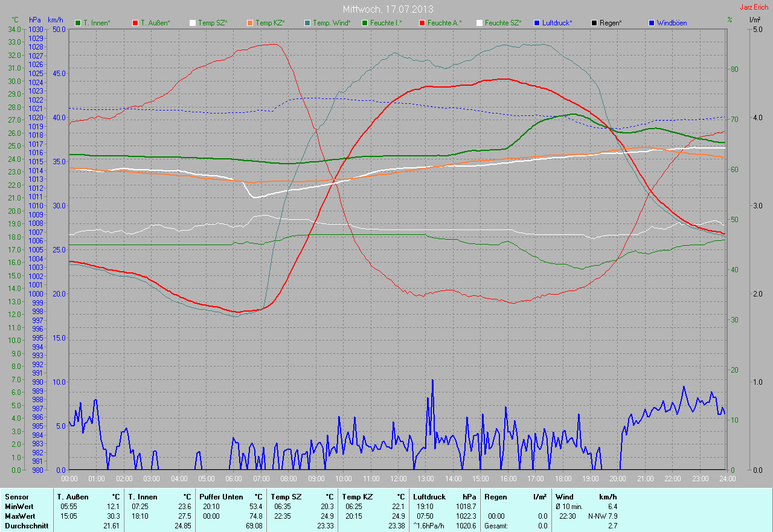The height and width of the screenshot is (532, 773).
Task: Click the Jarz Erich text in corner
Action: pyautogui.click(x=754, y=7)
